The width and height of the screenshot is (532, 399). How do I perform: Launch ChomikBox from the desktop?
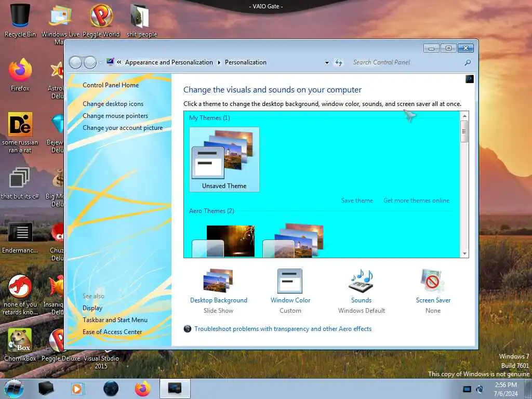coord(20,345)
